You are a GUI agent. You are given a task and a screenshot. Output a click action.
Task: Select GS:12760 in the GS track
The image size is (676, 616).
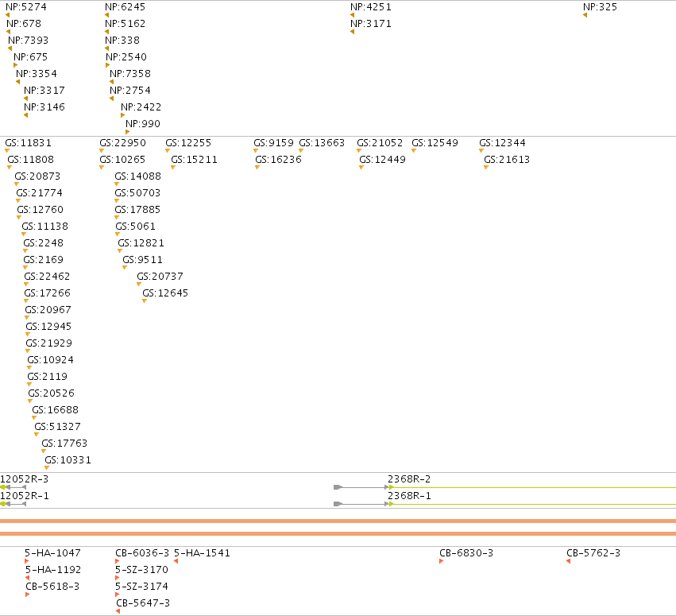pos(40,210)
